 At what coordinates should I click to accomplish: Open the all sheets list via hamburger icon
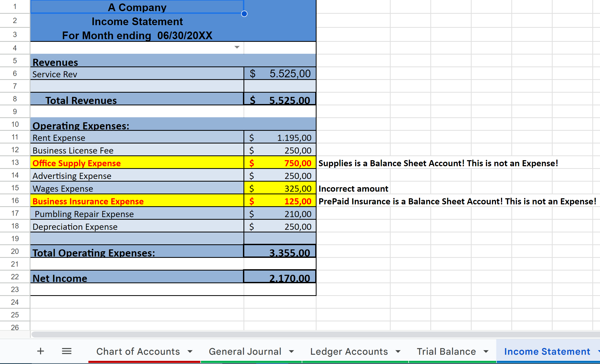66,351
